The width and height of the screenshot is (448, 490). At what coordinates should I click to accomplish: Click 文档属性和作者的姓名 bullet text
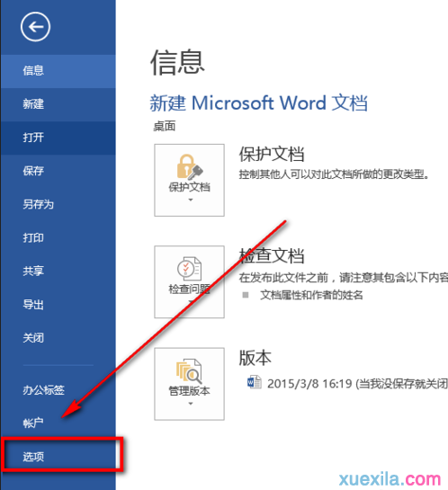tap(311, 295)
